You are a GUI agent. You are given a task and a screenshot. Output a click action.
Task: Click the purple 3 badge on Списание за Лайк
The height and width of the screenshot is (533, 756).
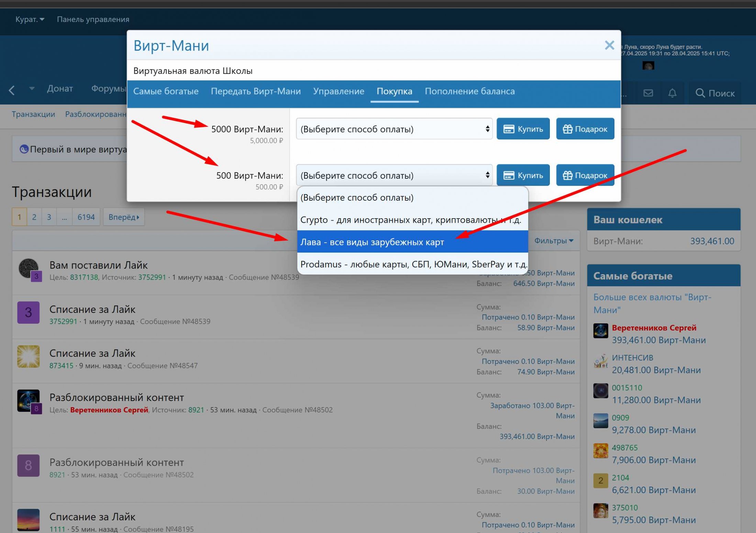point(28,313)
